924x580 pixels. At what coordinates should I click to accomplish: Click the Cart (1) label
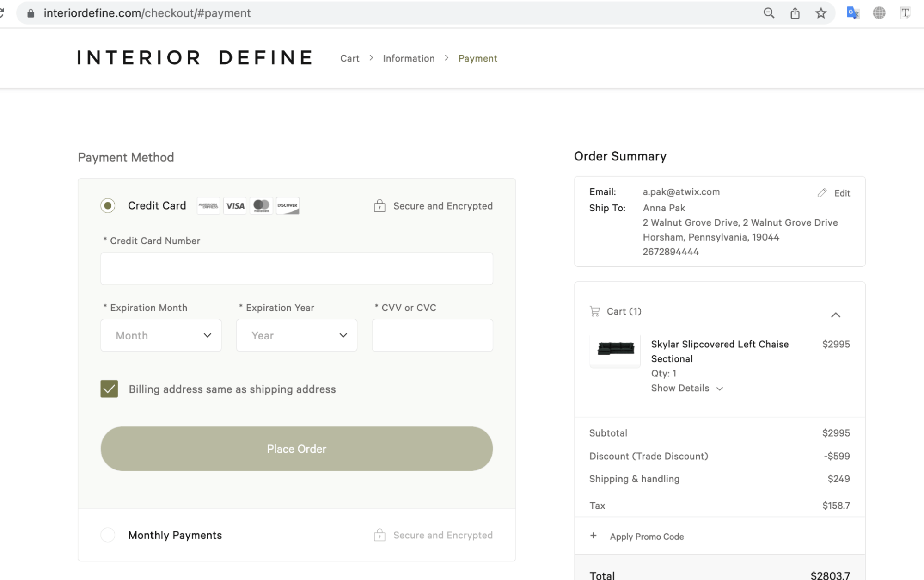624,311
